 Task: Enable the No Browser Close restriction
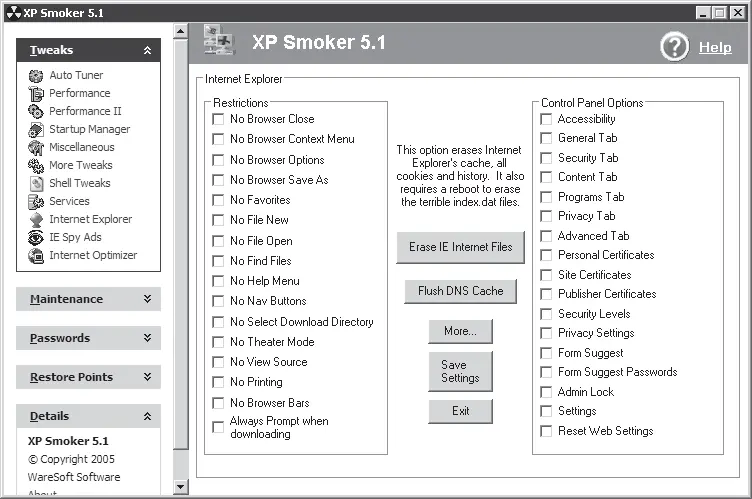pyautogui.click(x=218, y=119)
